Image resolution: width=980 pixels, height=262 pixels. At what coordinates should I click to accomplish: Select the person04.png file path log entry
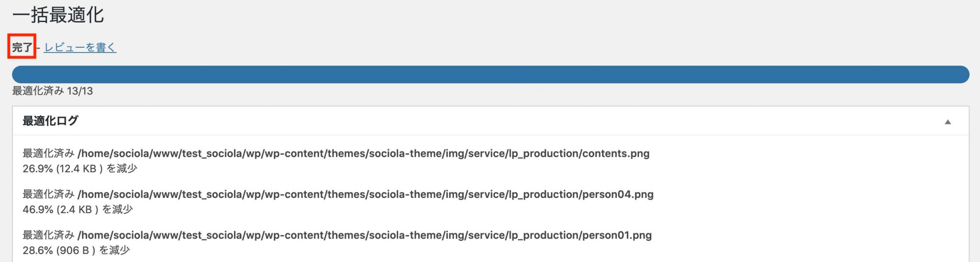click(x=366, y=194)
